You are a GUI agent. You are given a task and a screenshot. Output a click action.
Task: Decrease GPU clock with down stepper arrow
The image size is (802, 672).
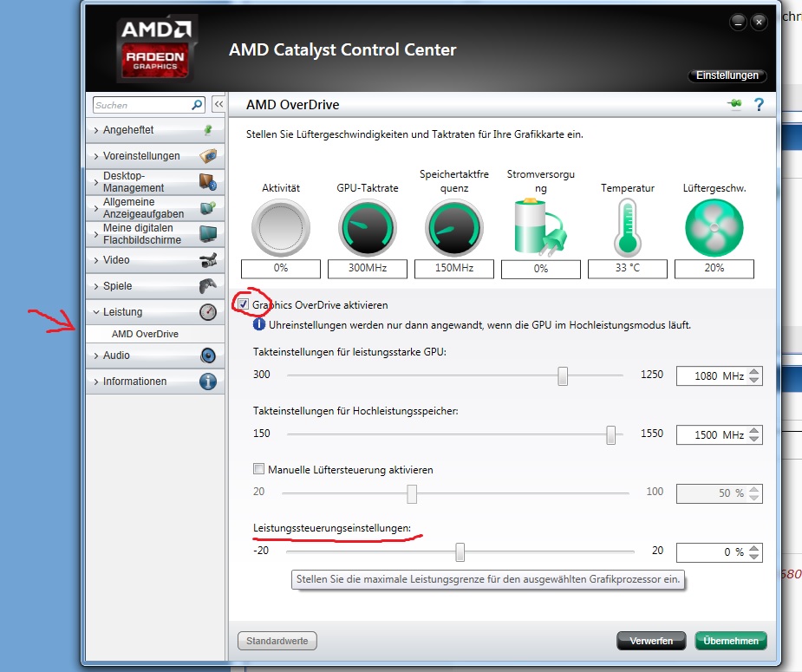pyautogui.click(x=754, y=380)
